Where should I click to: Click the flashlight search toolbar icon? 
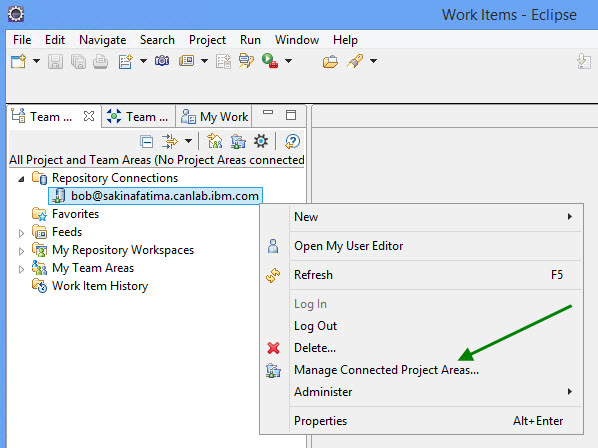coord(355,61)
